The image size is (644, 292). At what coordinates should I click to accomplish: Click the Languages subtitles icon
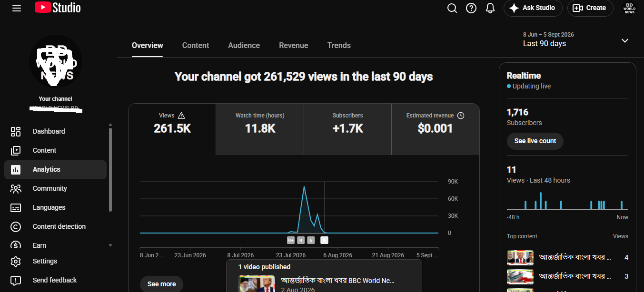click(16, 207)
